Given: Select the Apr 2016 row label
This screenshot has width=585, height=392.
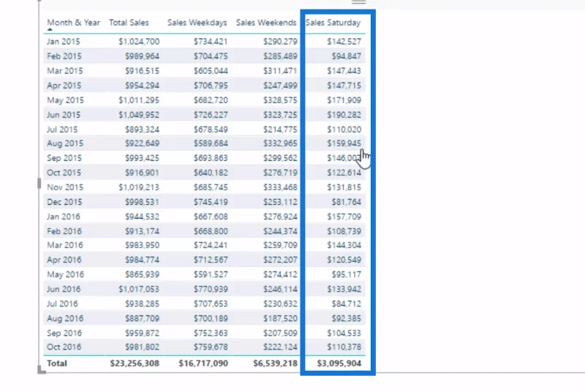Looking at the screenshot, I should (x=64, y=260).
